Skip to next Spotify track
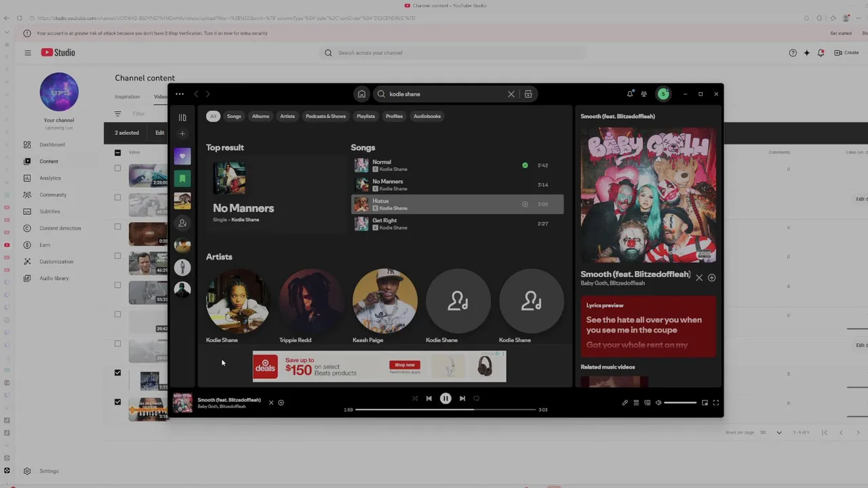 click(x=462, y=399)
